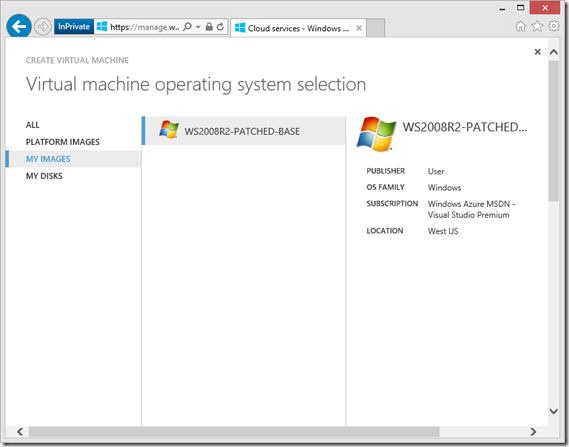The image size is (569, 447).
Task: Open the address bar dropdown arrow
Action: [198, 27]
